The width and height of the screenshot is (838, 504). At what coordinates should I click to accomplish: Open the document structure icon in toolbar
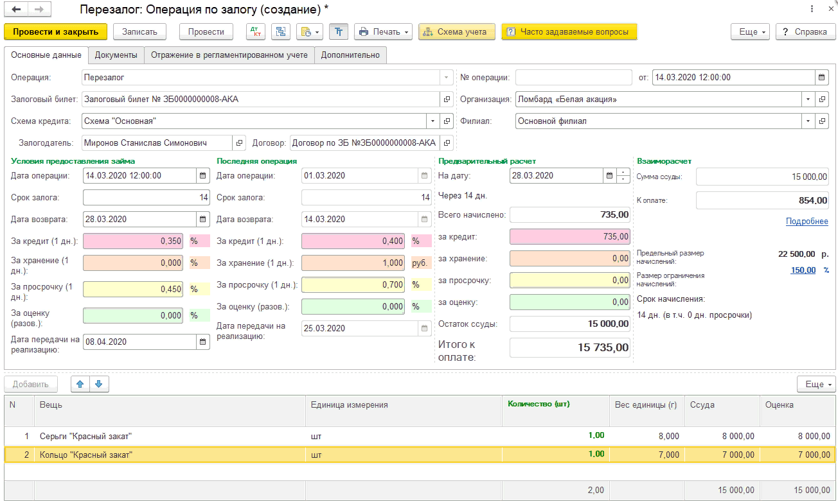281,31
